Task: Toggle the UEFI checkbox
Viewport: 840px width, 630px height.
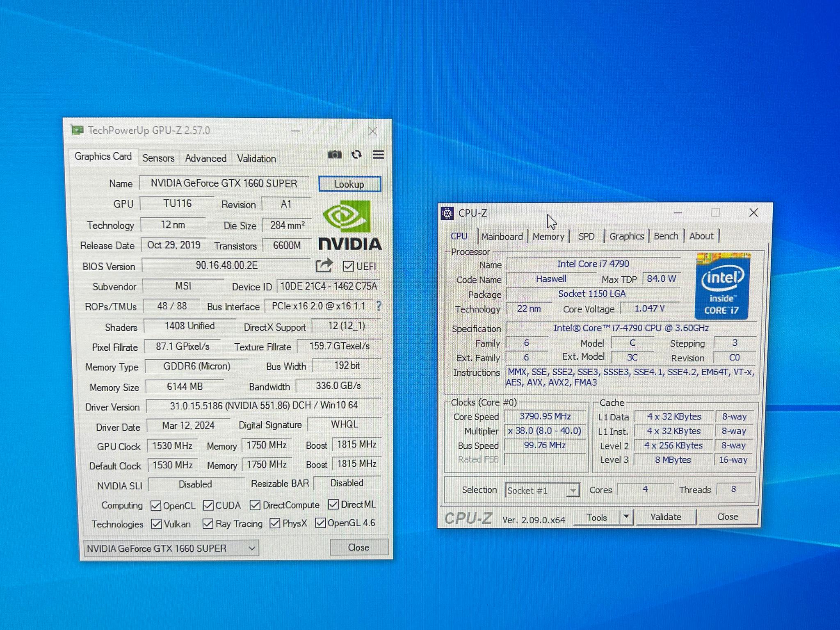Action: click(348, 266)
